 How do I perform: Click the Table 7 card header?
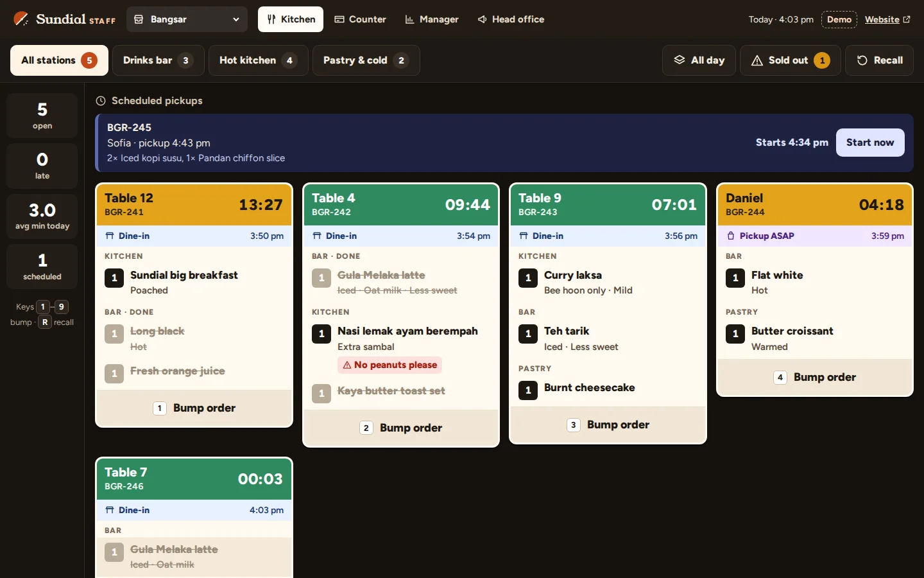tap(194, 479)
